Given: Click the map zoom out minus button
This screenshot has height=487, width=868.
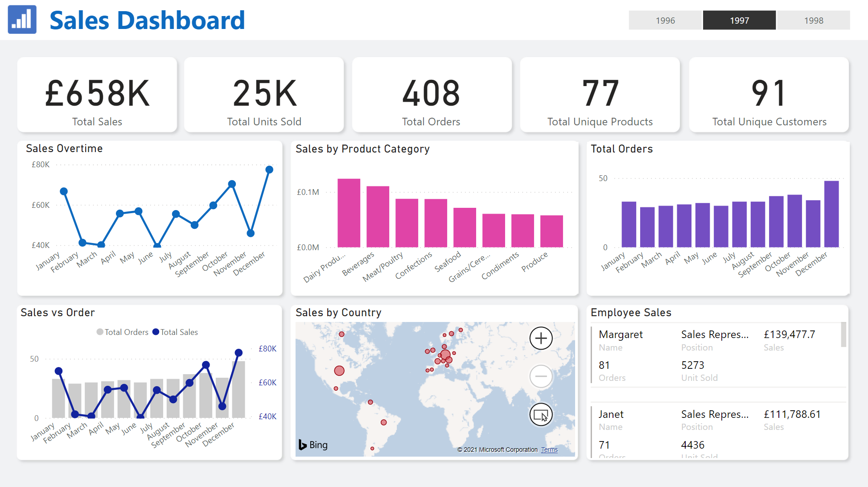Looking at the screenshot, I should pos(541,376).
